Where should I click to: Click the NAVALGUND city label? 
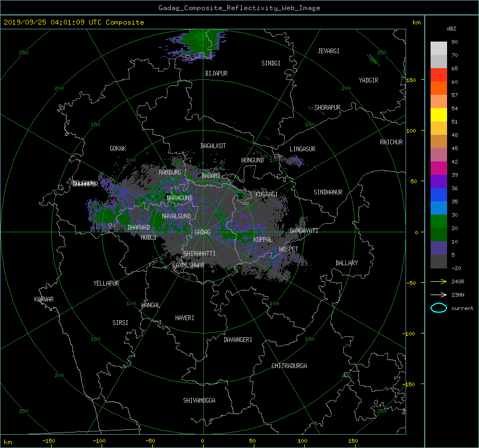click(x=176, y=216)
